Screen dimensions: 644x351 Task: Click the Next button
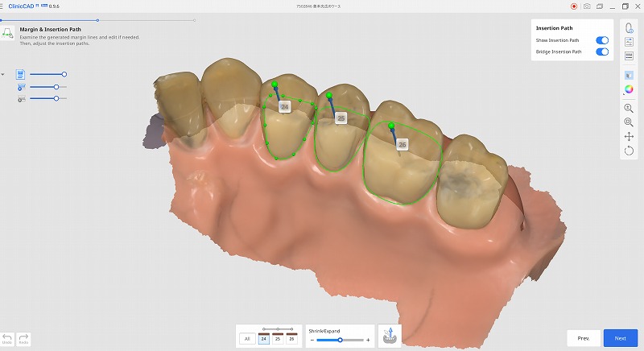coord(620,338)
